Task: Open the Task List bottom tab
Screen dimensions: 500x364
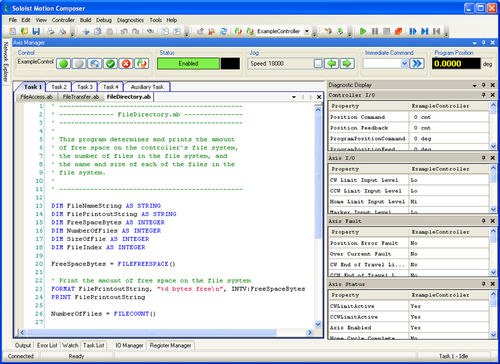Action: 94,345
